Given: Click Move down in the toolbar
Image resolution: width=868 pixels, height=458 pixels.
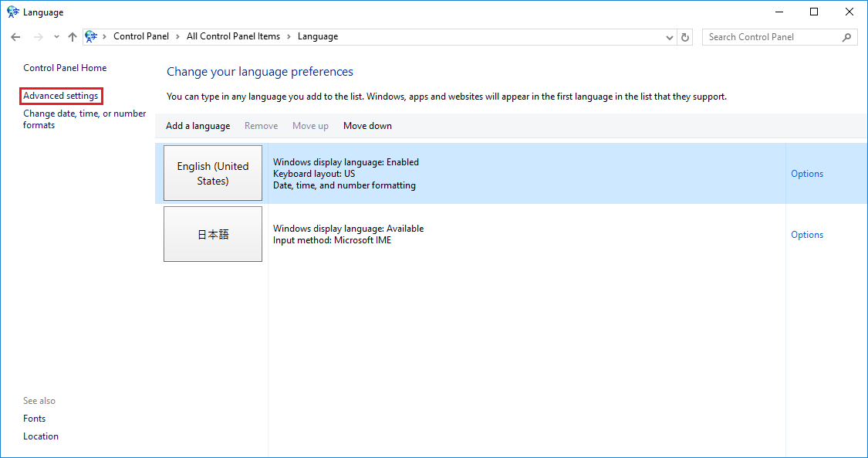Looking at the screenshot, I should [x=367, y=126].
